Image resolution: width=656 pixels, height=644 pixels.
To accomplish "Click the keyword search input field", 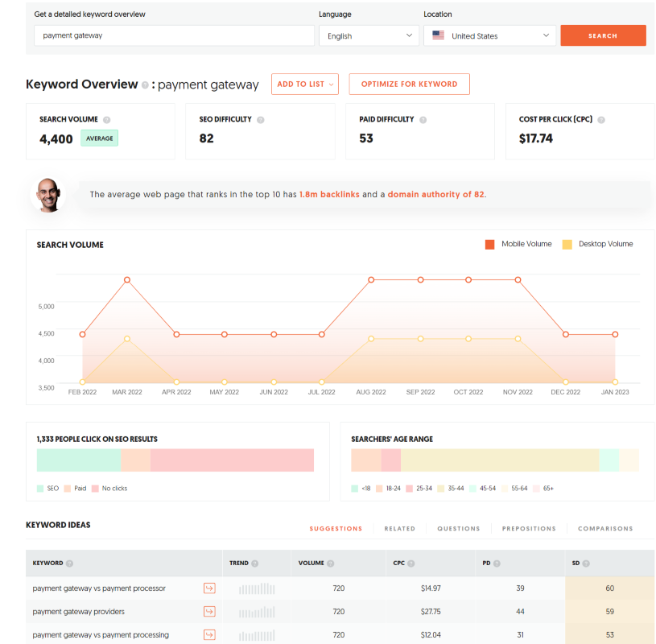I will [174, 35].
